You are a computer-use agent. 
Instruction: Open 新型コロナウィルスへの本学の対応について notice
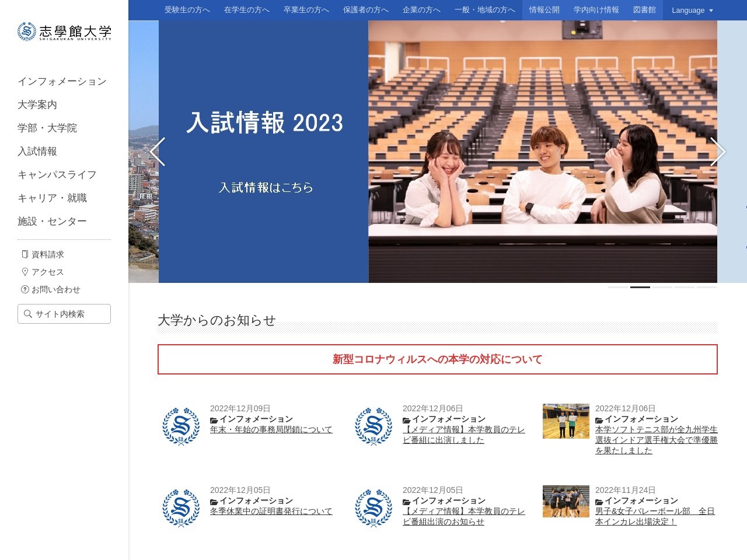coord(438,359)
